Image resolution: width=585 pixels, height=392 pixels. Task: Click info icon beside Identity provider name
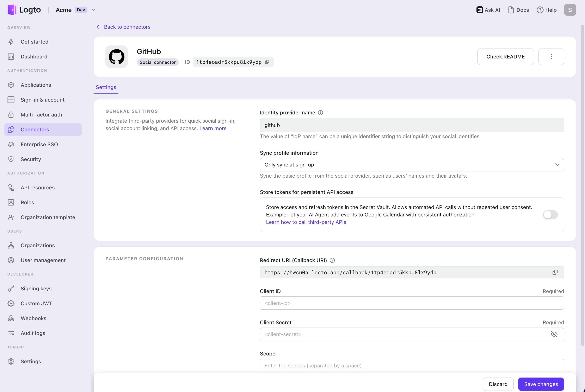[x=320, y=113]
